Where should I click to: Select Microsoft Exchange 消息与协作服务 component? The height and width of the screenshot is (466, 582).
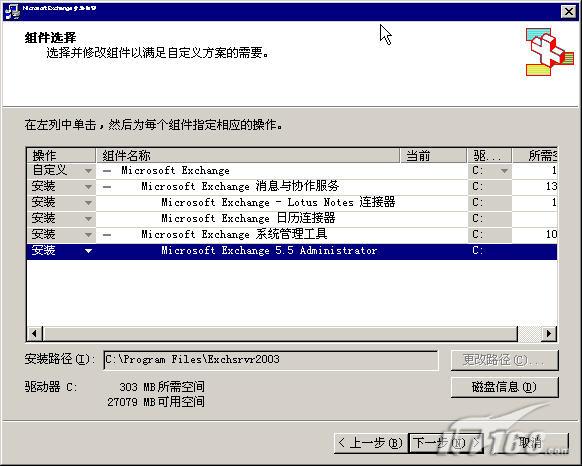(x=240, y=186)
